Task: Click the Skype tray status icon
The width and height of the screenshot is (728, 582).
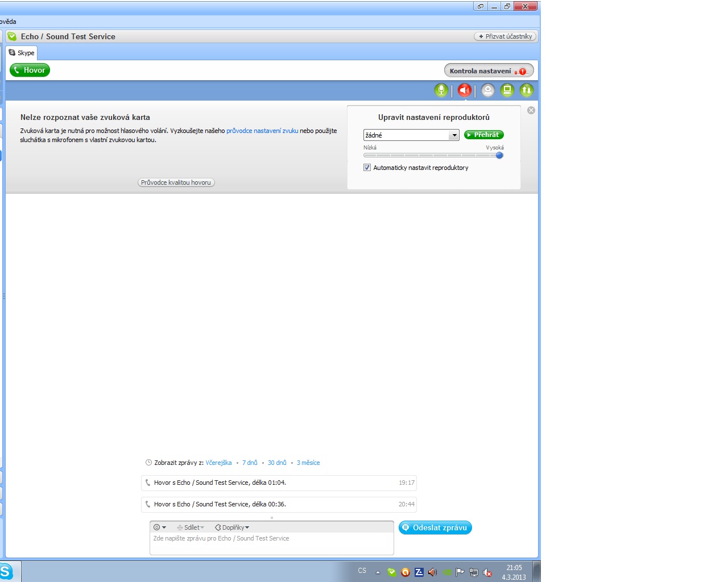Action: click(392, 572)
